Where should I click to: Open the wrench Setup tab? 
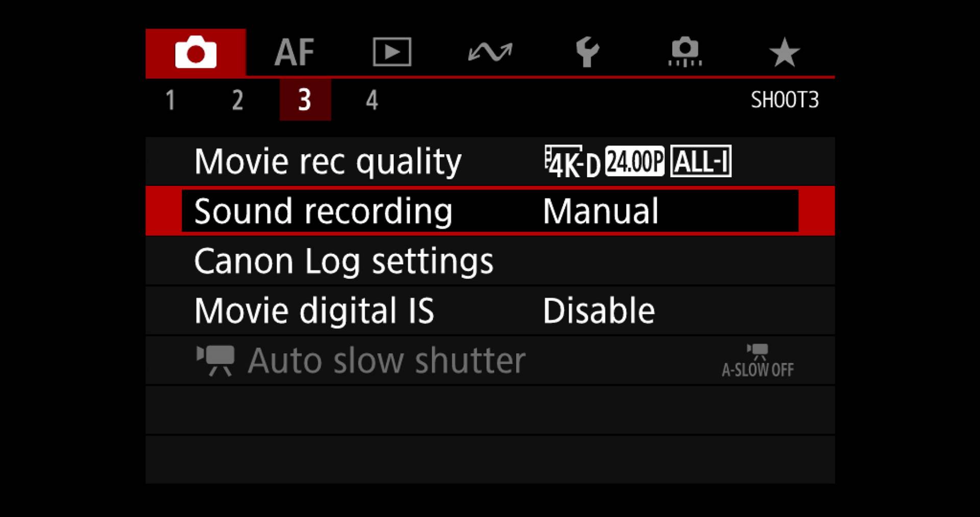point(587,52)
